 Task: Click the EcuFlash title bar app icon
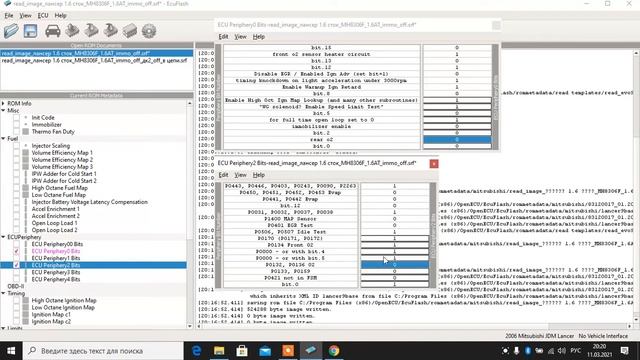(7, 3)
